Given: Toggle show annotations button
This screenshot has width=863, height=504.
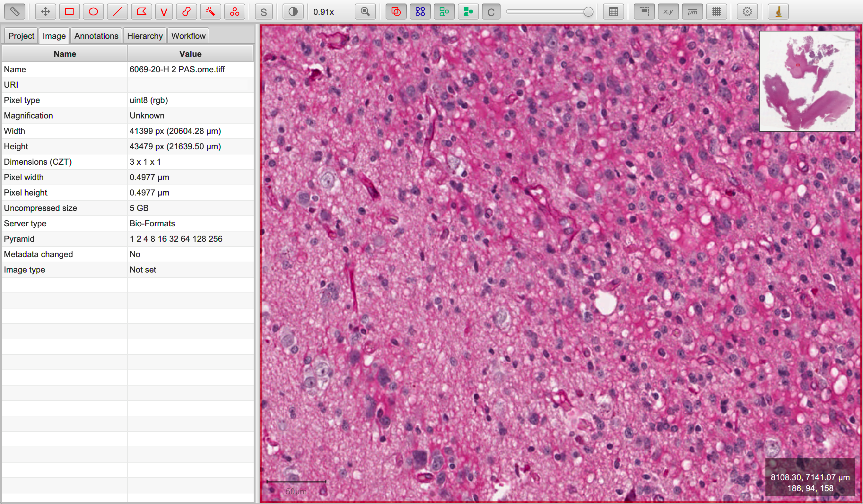Looking at the screenshot, I should pyautogui.click(x=396, y=12).
